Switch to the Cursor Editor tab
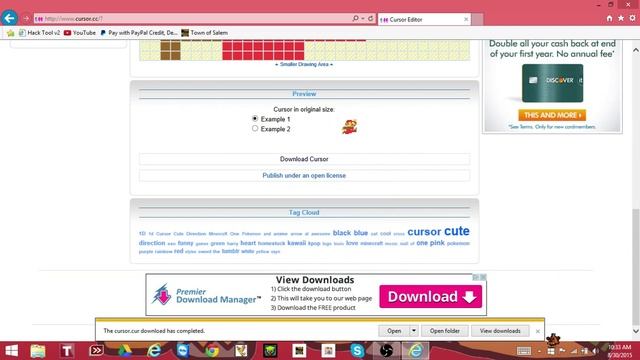 (x=424, y=19)
